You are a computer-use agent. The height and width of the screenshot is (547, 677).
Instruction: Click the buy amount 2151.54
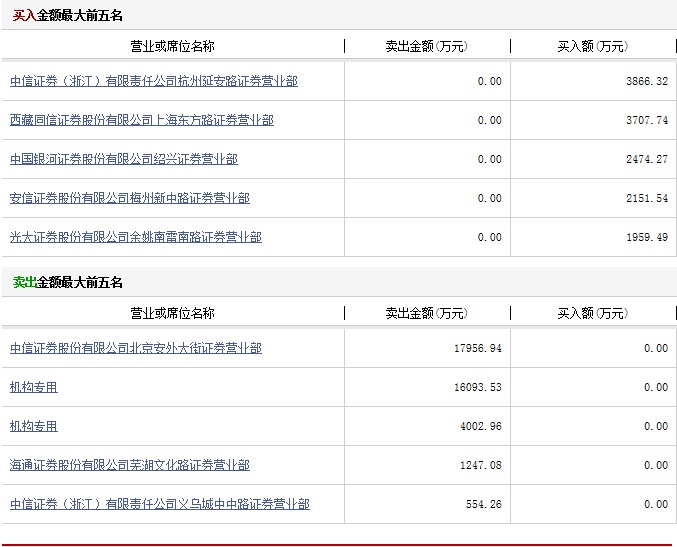click(647, 198)
